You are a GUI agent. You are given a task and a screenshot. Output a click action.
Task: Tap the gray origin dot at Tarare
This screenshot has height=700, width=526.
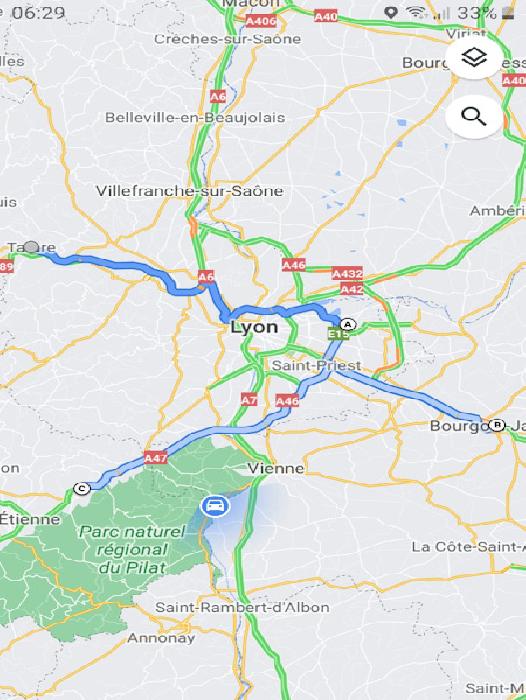click(31, 247)
